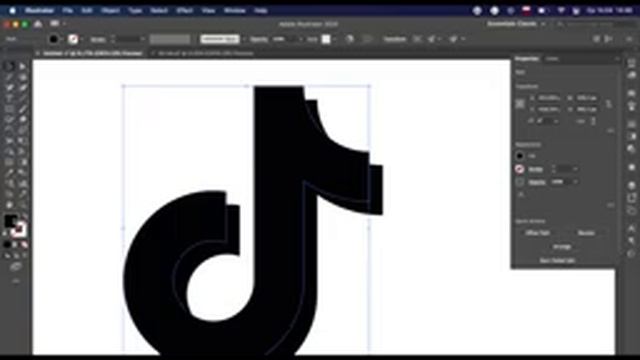The width and height of the screenshot is (640, 360).
Task: Toggle constrain width and height proportions
Action: tap(609, 104)
